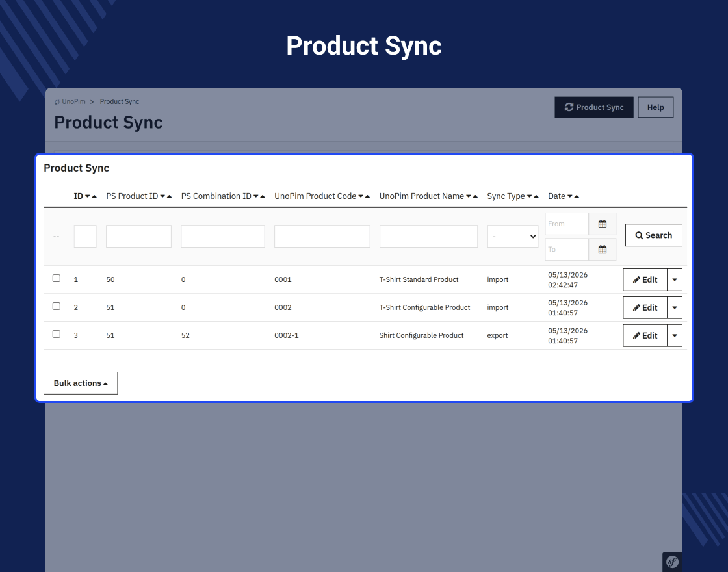This screenshot has height=572, width=728.
Task: Click the To date input
Action: tap(566, 250)
